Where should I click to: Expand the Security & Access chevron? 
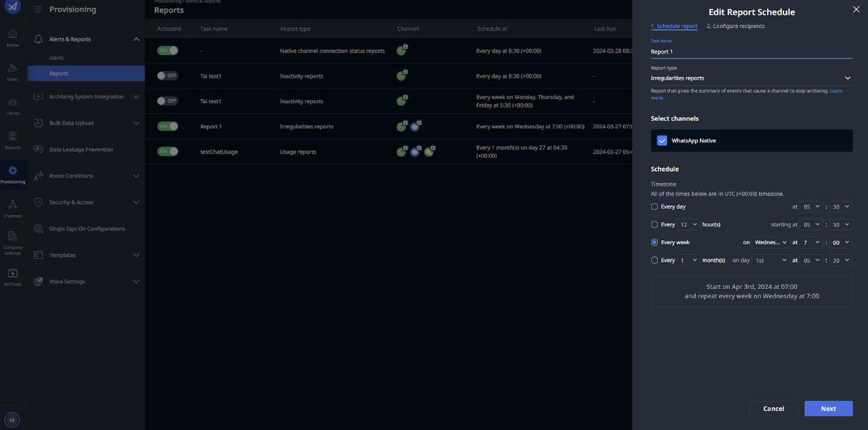point(136,202)
